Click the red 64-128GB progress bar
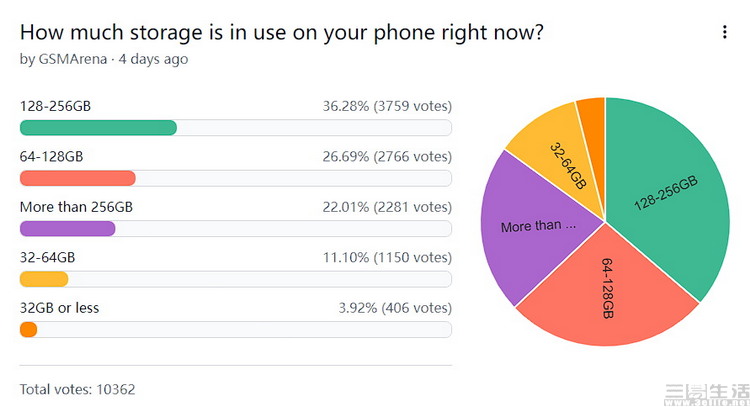 point(77,178)
